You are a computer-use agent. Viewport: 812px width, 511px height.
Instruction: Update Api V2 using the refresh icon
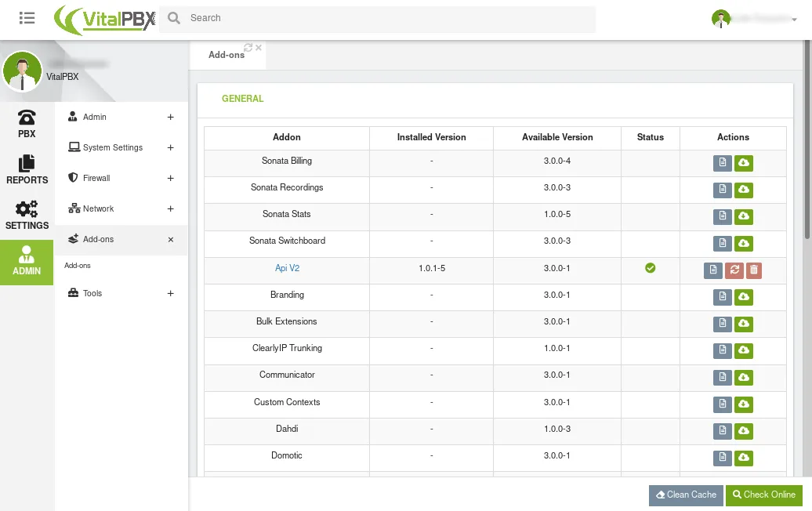[x=734, y=270]
